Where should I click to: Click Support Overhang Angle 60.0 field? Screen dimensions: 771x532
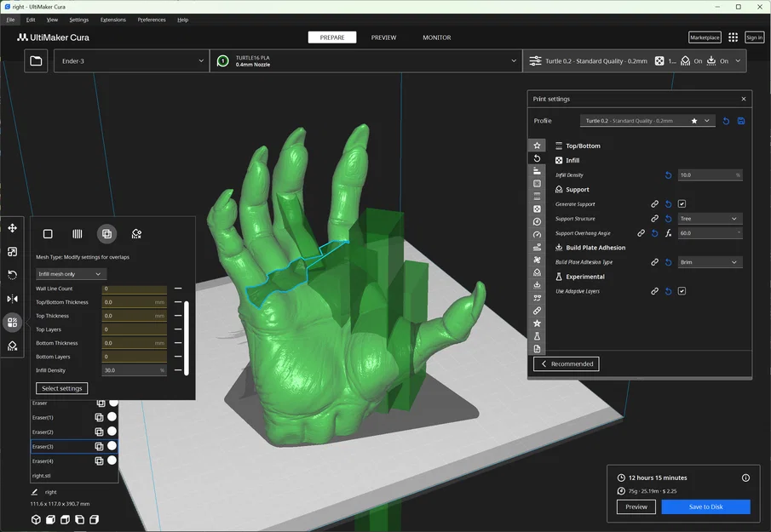(710, 233)
